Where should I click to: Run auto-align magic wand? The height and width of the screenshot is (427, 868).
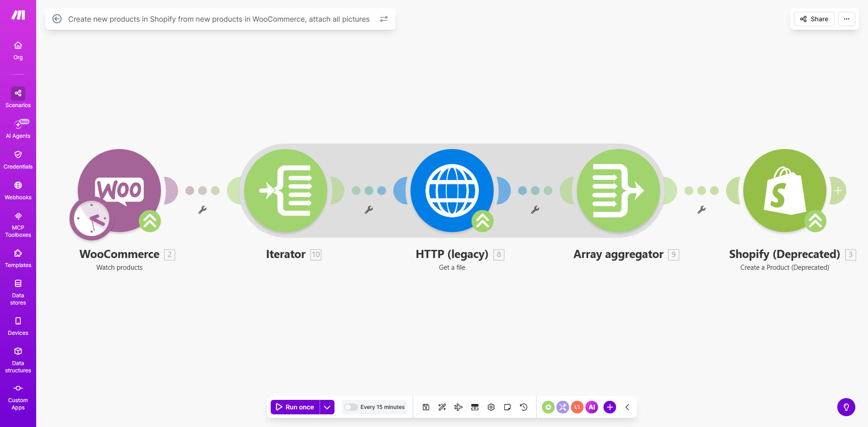pos(442,407)
